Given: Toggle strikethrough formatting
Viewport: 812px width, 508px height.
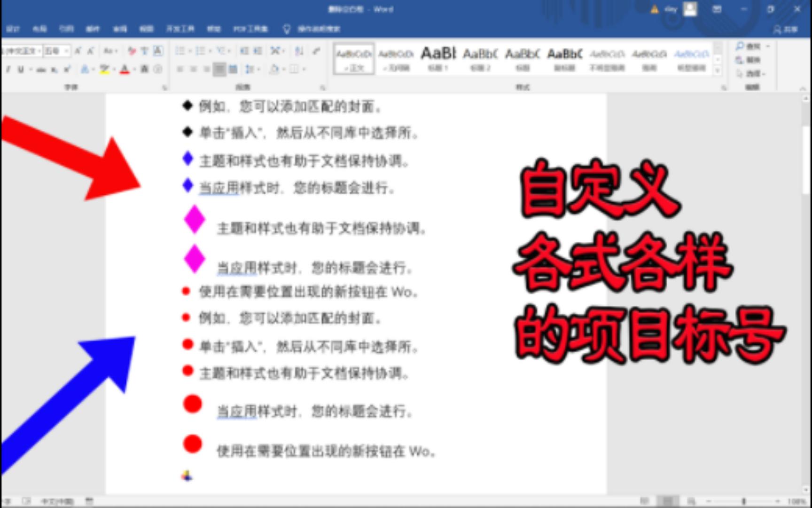Looking at the screenshot, I should click(42, 70).
